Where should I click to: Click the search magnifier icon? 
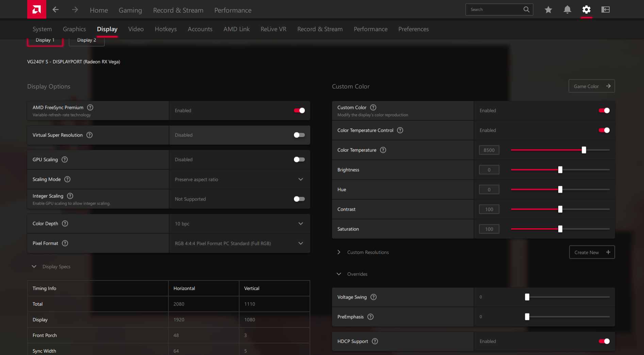[526, 10]
